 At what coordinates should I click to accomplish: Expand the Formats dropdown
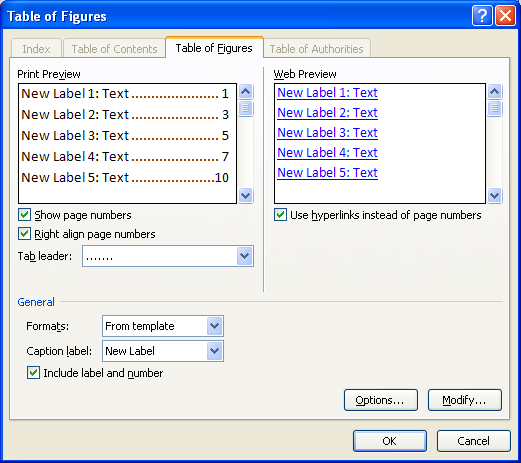pyautogui.click(x=214, y=326)
